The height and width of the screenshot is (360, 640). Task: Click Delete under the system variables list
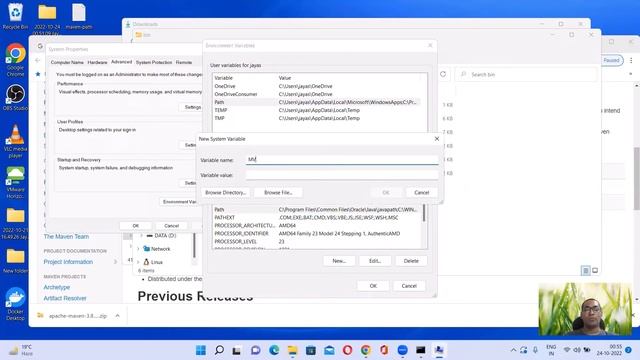411,261
